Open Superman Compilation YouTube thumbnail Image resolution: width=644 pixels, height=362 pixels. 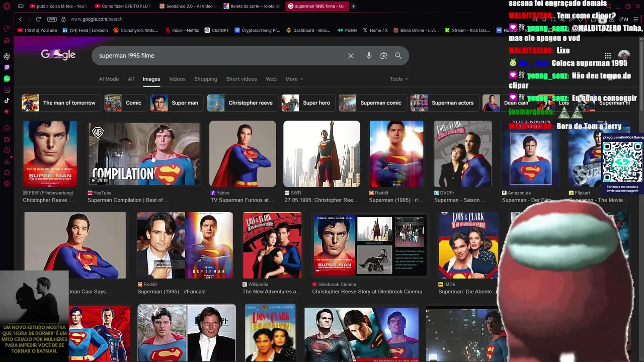144,154
